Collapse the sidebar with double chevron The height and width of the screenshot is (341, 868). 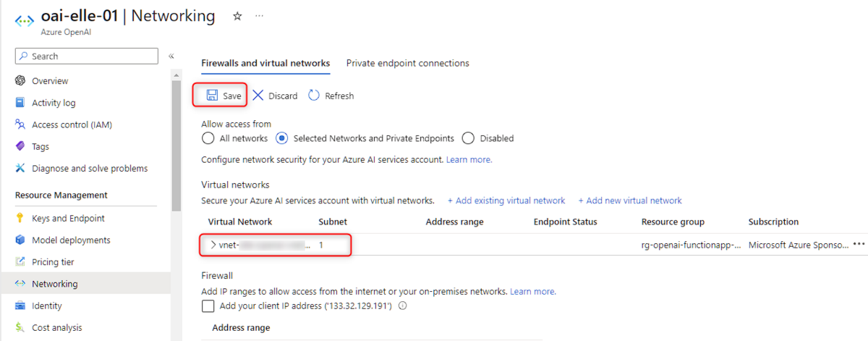point(171,56)
